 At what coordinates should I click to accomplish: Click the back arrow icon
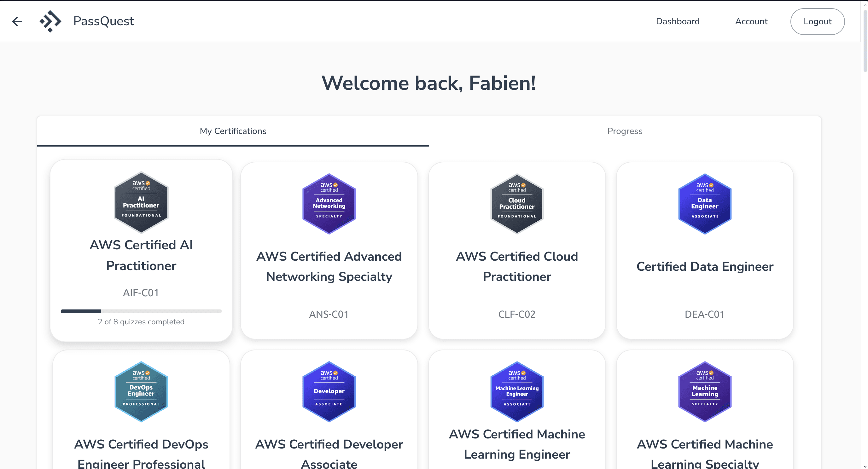(17, 21)
